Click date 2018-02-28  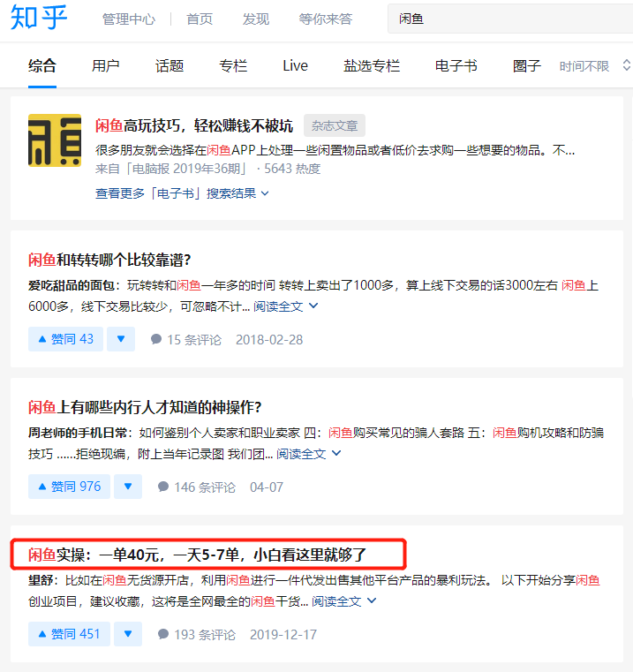pyautogui.click(x=269, y=340)
